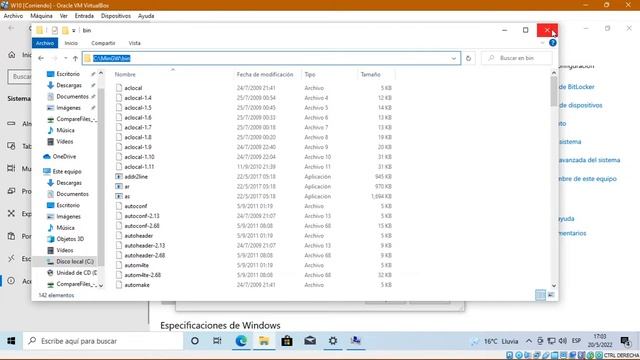Select Unidad de CD drive
640x360 pixels.
click(x=76, y=273)
